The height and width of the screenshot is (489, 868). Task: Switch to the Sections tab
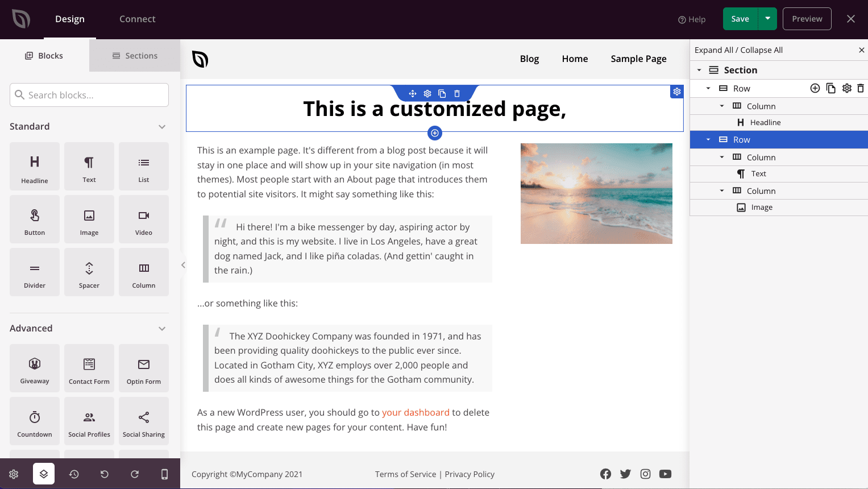(x=135, y=55)
